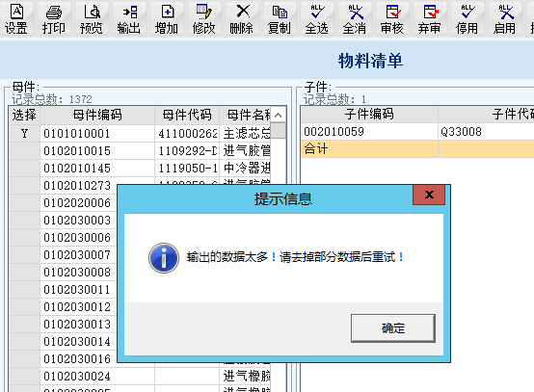The height and width of the screenshot is (392, 534).
Task: Select all records with 全选
Action: click(x=317, y=18)
